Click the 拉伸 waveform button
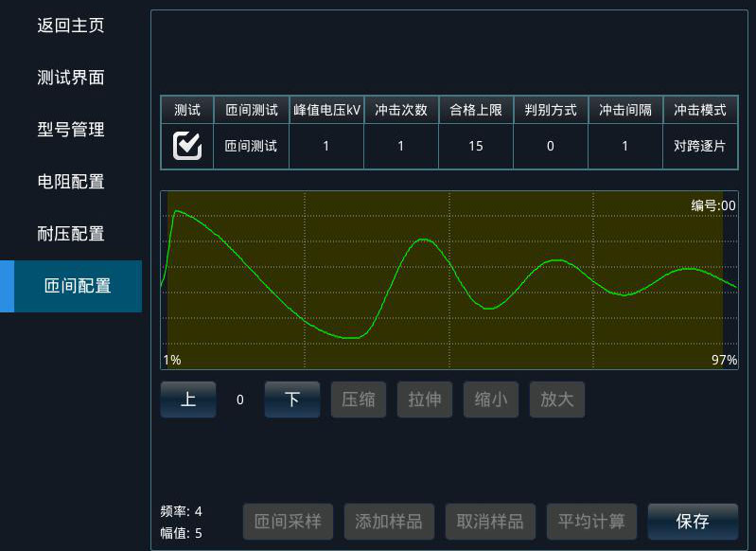The image size is (756, 551). tap(425, 400)
